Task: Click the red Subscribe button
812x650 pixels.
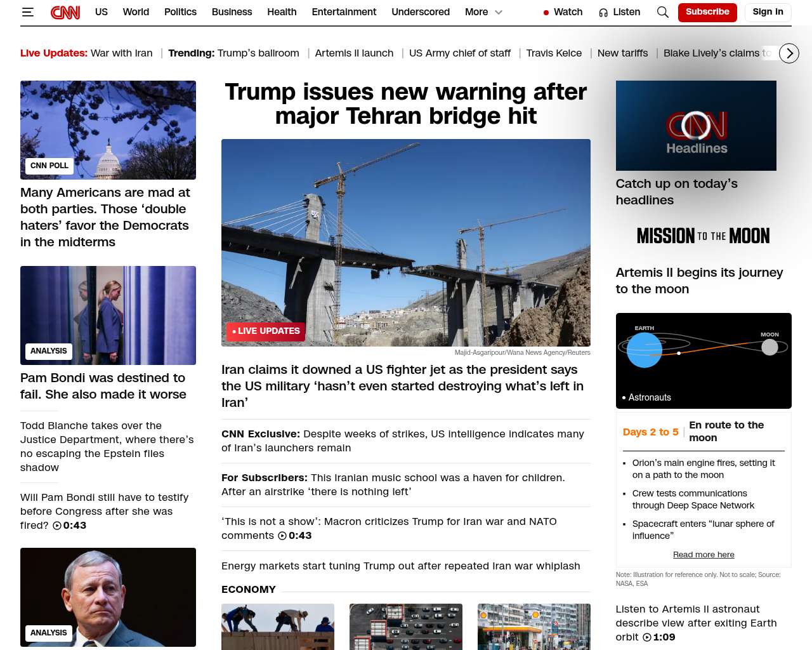Action: [707, 12]
